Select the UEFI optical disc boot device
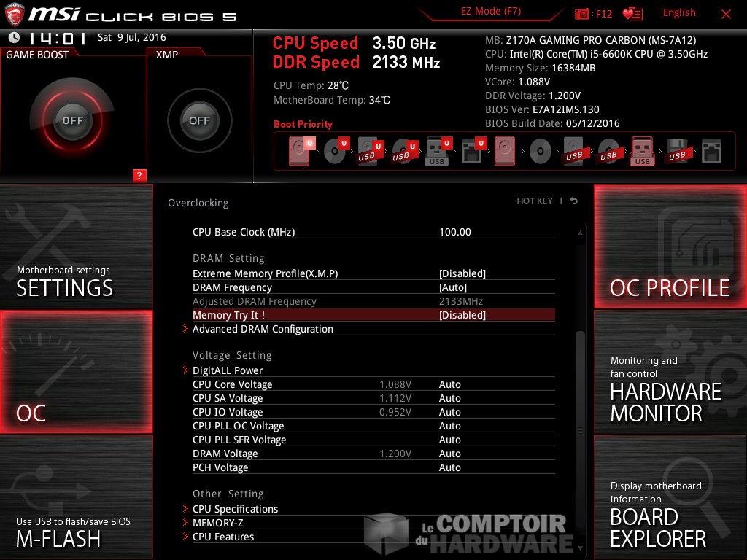 tap(336, 151)
